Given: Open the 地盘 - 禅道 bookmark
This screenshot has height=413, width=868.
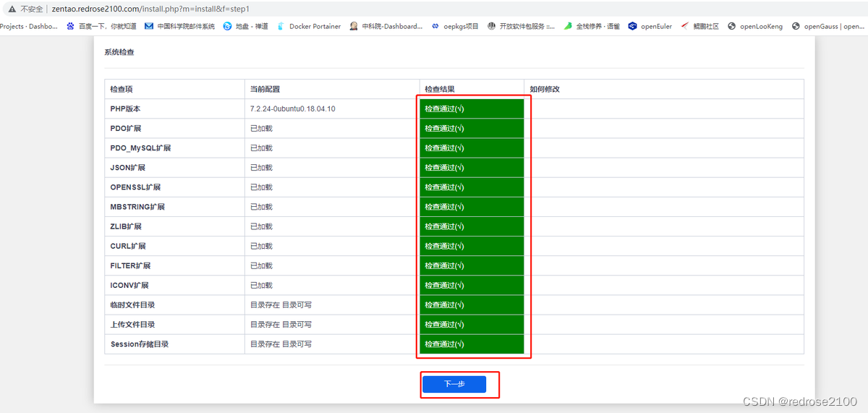Looking at the screenshot, I should [245, 26].
